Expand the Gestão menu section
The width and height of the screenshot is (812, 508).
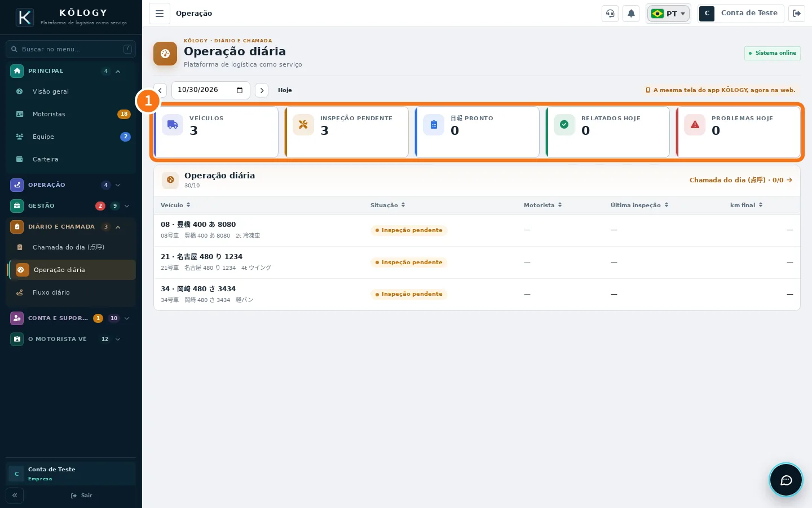tap(70, 206)
